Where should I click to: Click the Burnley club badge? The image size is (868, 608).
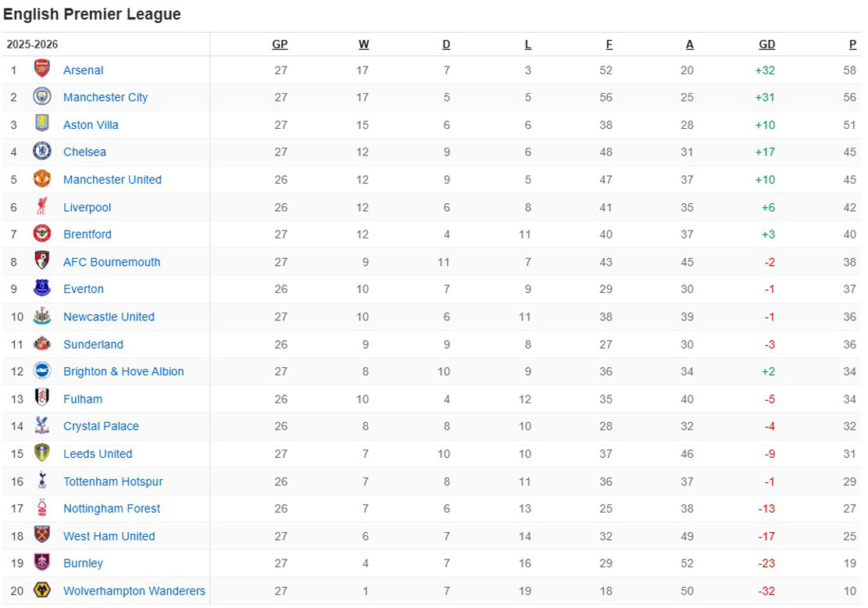pos(42,563)
